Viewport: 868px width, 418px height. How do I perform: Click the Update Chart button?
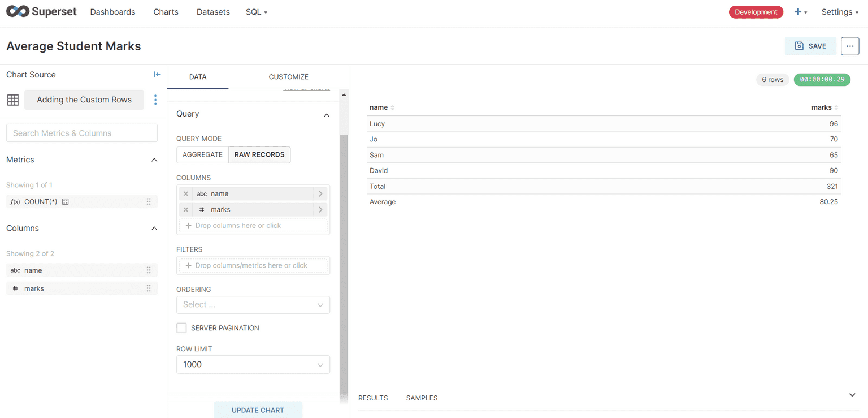(x=258, y=410)
